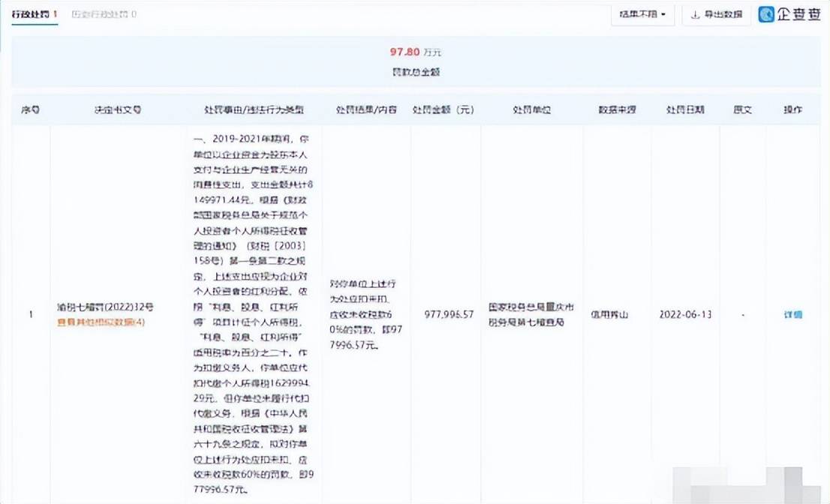Click row number 1 in the table
This screenshot has height=504, width=830.
point(30,314)
